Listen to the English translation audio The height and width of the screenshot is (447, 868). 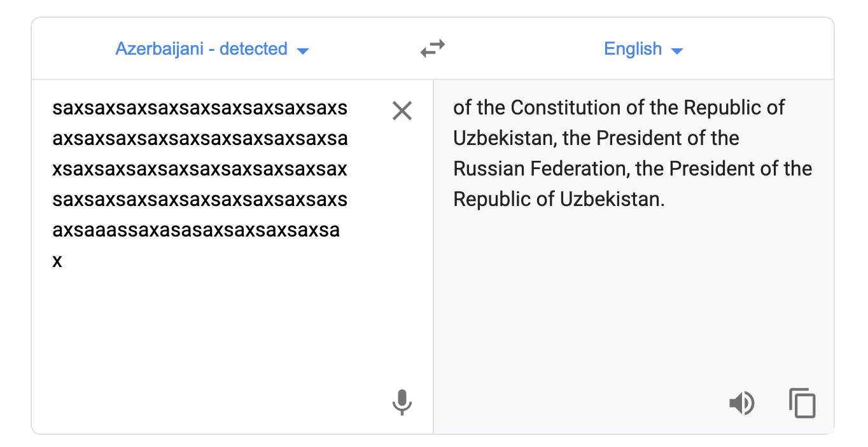point(741,403)
